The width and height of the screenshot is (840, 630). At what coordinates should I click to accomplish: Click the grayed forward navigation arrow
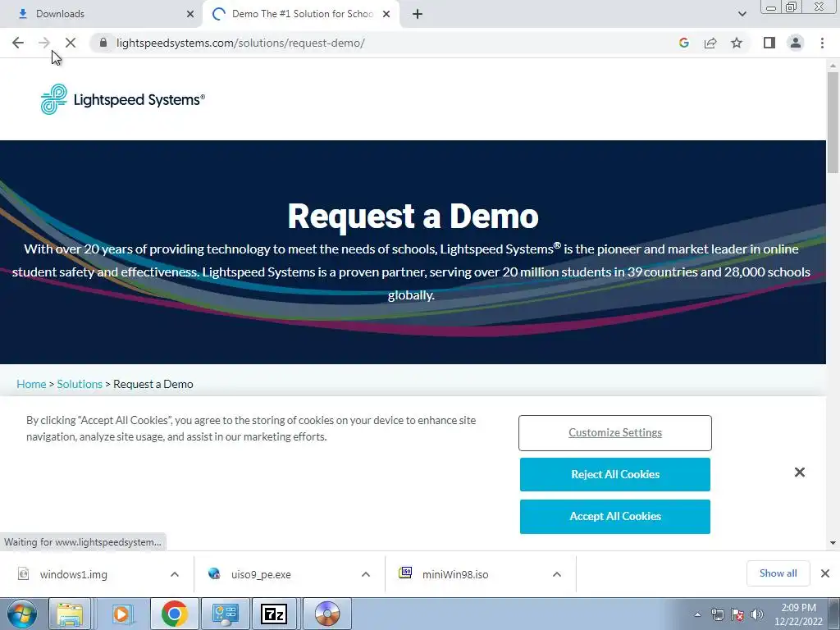pyautogui.click(x=44, y=43)
